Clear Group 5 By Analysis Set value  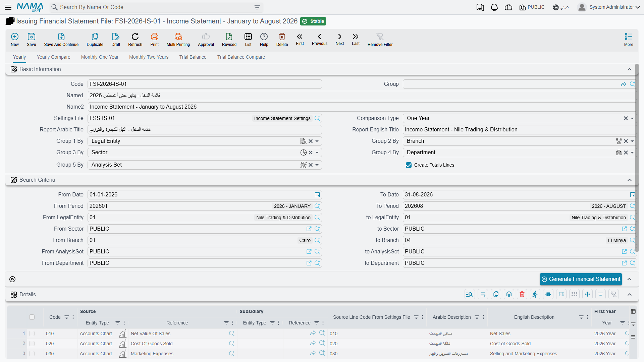pos(311,165)
